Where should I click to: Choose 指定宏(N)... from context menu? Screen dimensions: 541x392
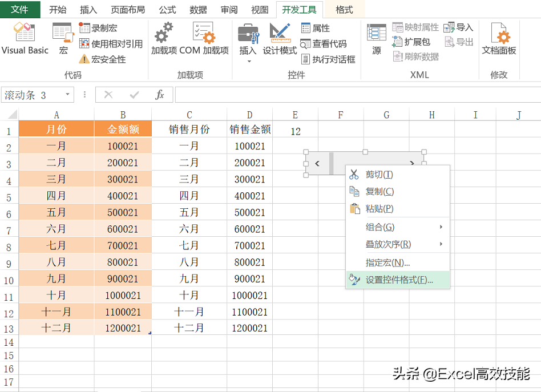coord(398,262)
